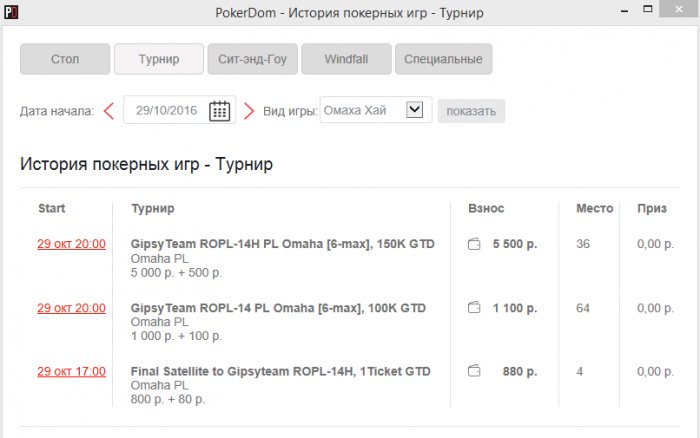This screenshot has width=700, height=438.
Task: Click the PokerDom logo in title bar
Action: tap(11, 12)
